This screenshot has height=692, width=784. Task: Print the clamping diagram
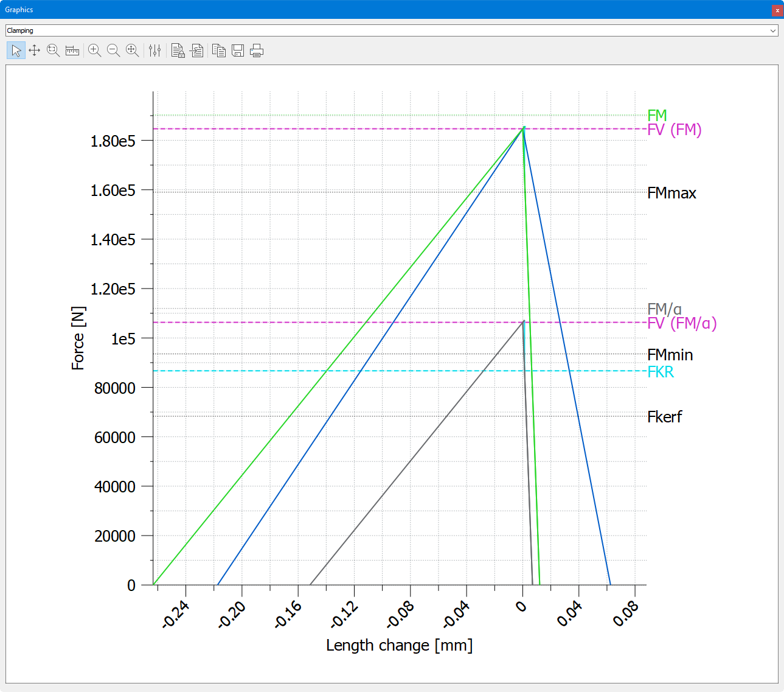pyautogui.click(x=257, y=51)
